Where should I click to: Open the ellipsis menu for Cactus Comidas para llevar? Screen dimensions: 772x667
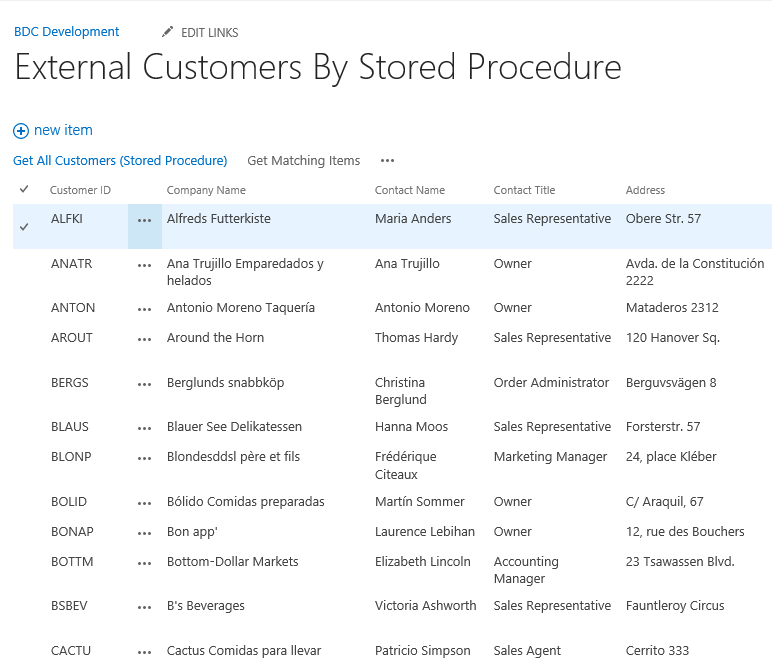[145, 652]
